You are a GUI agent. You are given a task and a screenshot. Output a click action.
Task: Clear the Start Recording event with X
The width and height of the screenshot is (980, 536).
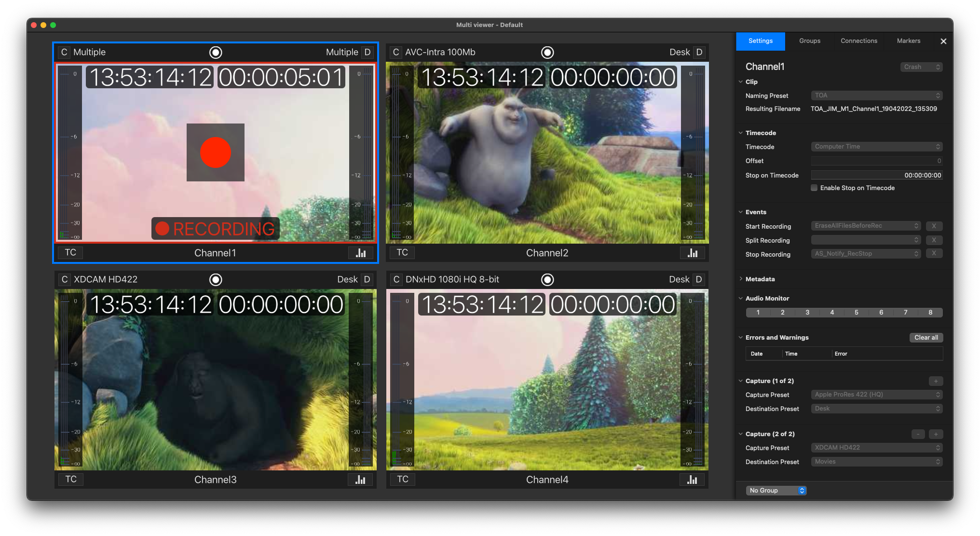click(934, 226)
